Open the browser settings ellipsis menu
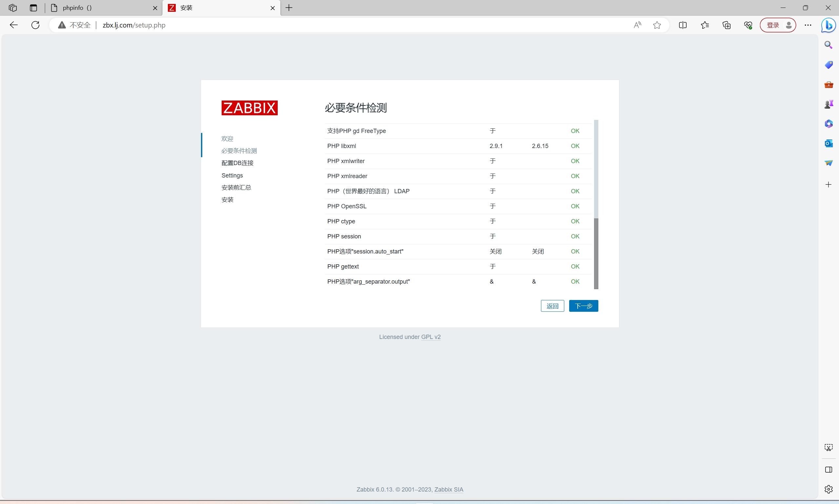The width and height of the screenshot is (839, 504). click(808, 25)
